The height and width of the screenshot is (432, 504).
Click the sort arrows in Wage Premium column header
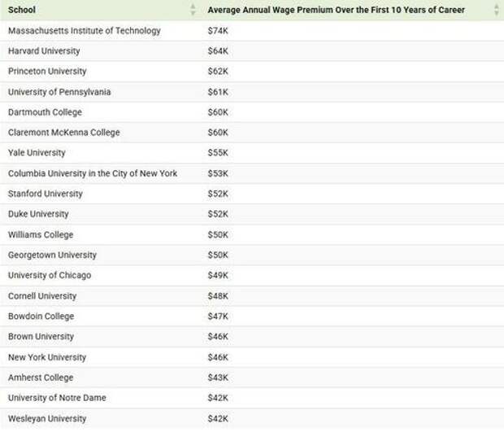pyautogui.click(x=496, y=10)
